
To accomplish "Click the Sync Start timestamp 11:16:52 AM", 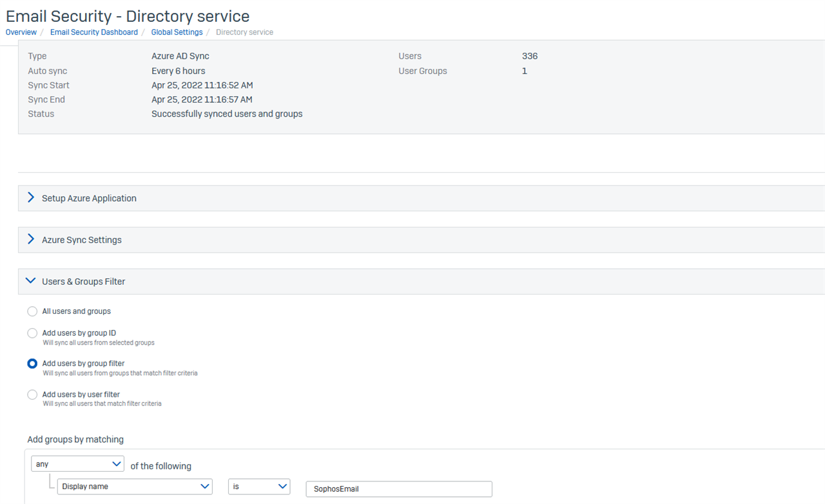I will click(202, 85).
